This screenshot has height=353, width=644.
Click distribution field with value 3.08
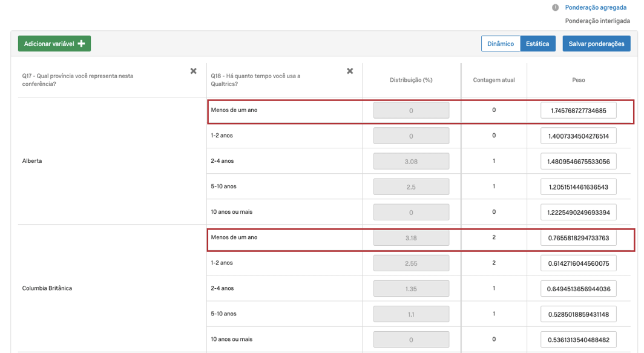tap(411, 162)
